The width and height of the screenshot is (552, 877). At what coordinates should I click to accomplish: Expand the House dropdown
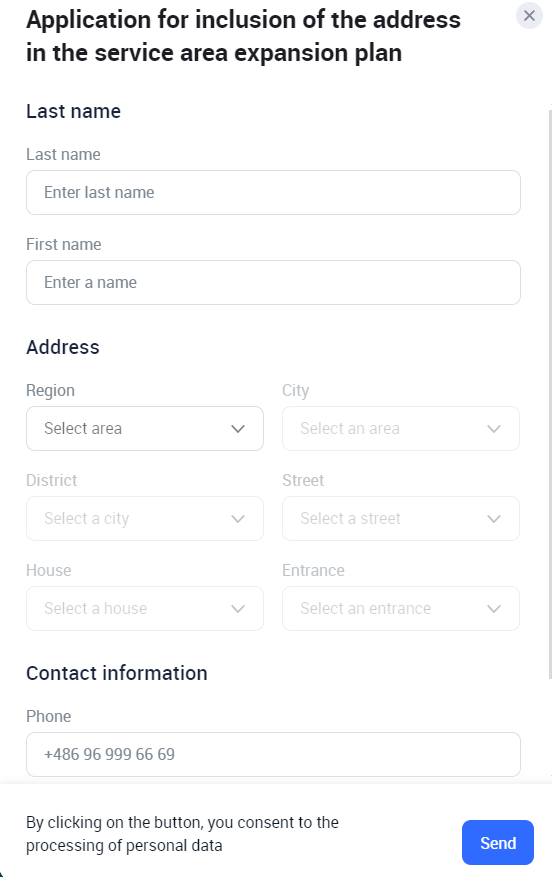coord(145,609)
